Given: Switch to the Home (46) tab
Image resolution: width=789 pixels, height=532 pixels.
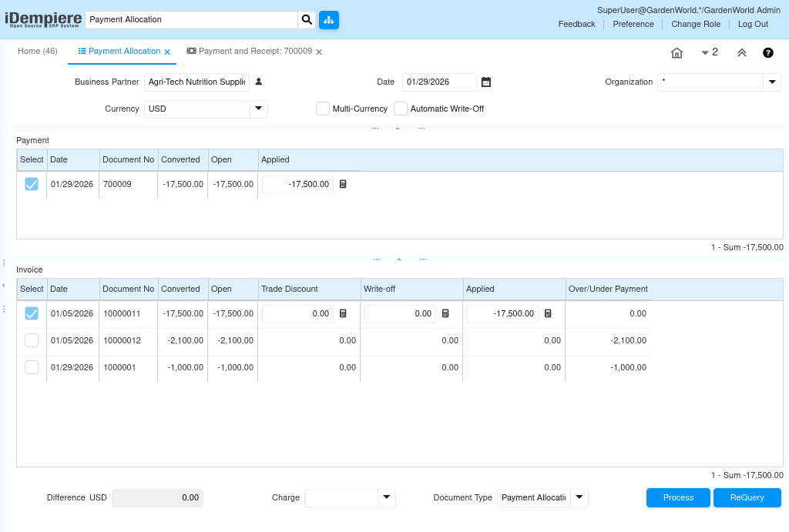Looking at the screenshot, I should coord(38,52).
